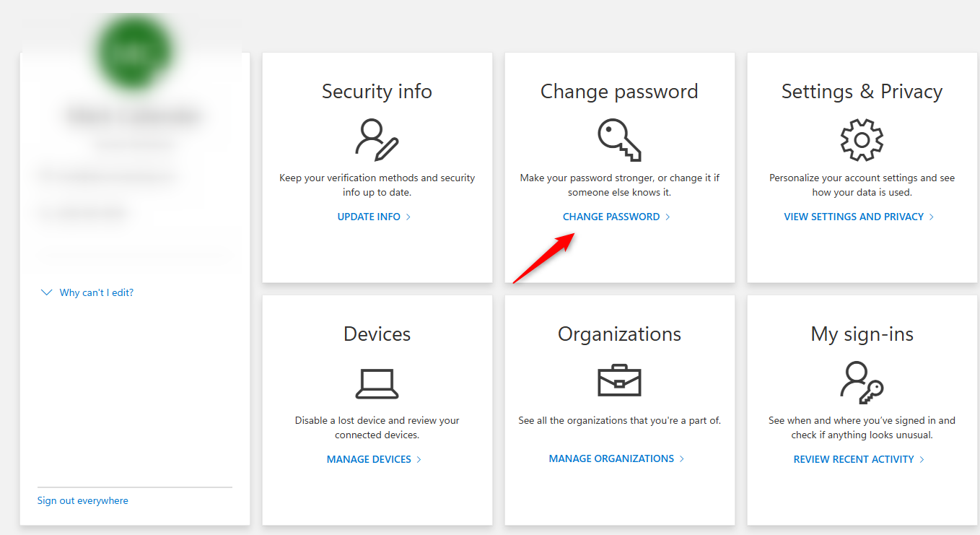Select the Organizations card heading

tap(619, 334)
